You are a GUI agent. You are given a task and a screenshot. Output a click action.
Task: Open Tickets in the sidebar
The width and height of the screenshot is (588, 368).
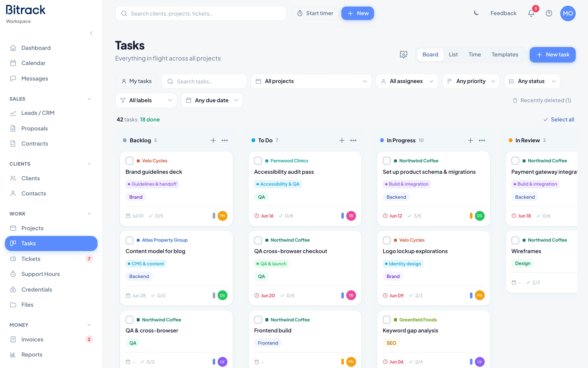coord(51,259)
